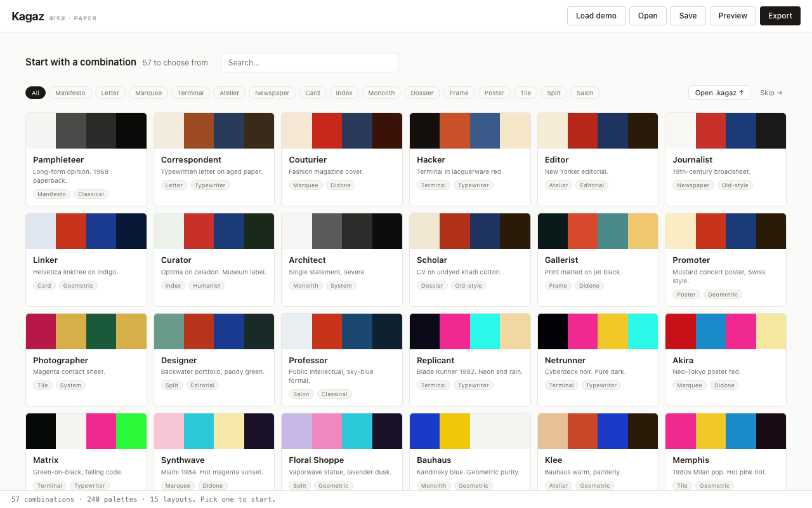Skip the combination picker
This screenshot has height=508, width=812.
(771, 93)
